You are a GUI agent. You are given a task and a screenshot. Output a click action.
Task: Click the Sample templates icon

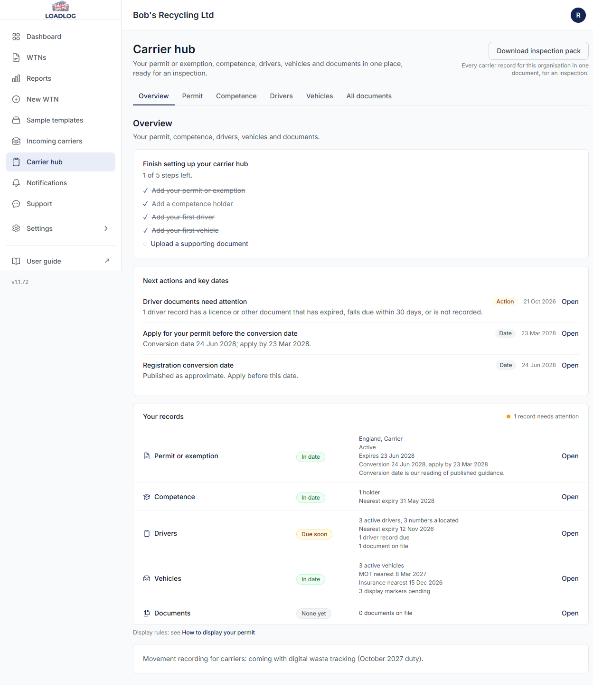[x=16, y=120]
